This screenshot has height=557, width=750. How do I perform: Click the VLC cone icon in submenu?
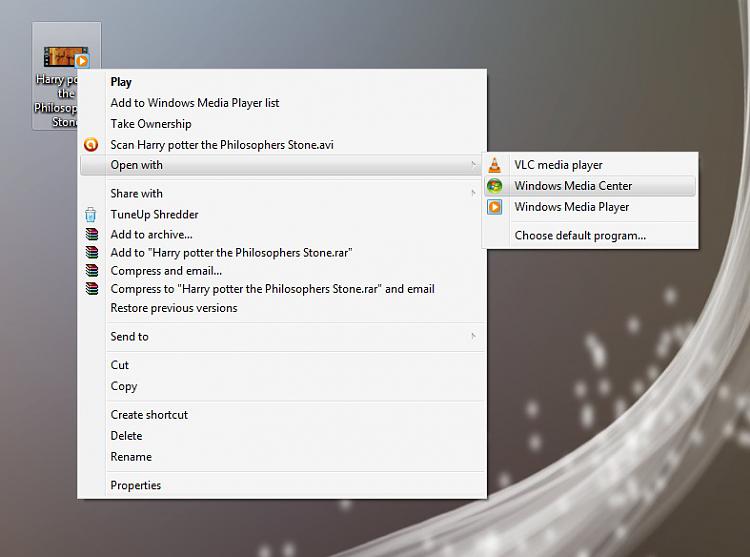coord(495,165)
